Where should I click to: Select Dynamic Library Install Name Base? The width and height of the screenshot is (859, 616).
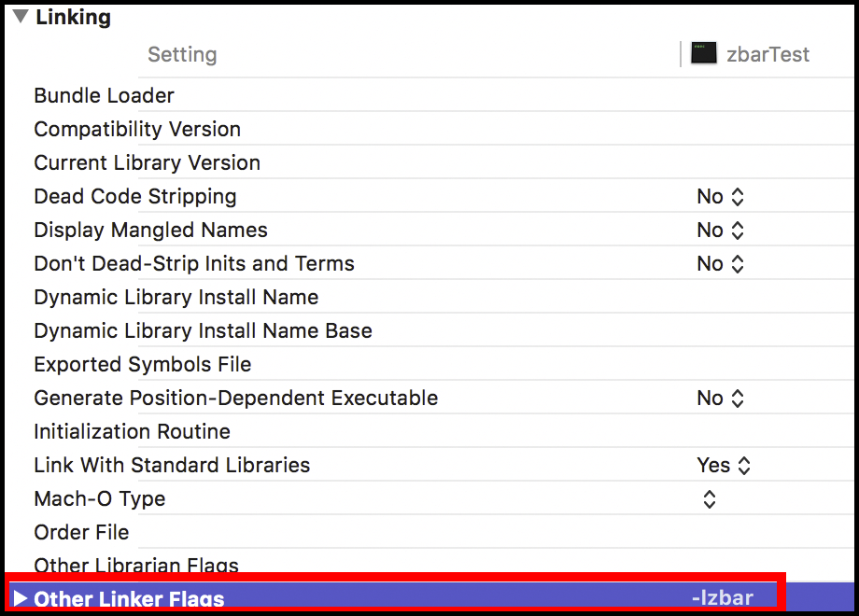203,330
